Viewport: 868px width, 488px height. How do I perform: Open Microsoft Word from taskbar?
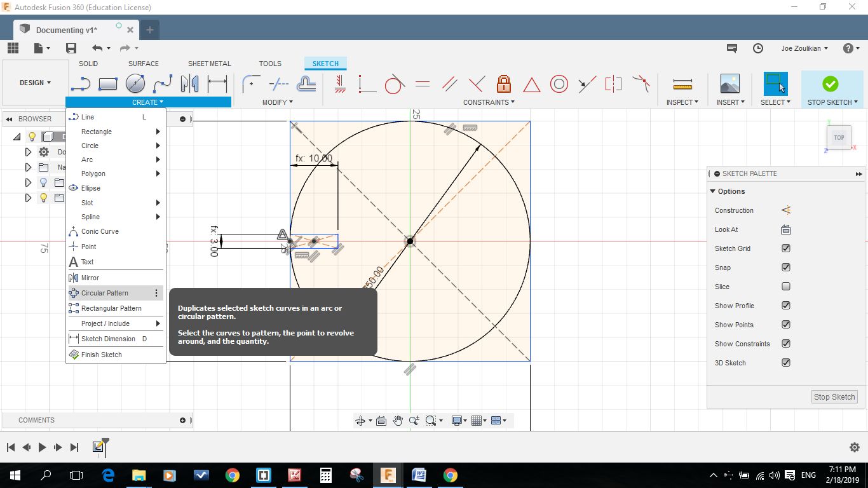pyautogui.click(x=419, y=475)
